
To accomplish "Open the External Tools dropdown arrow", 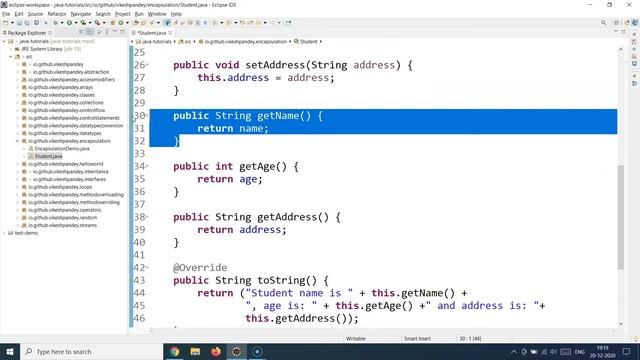I will [x=104, y=23].
